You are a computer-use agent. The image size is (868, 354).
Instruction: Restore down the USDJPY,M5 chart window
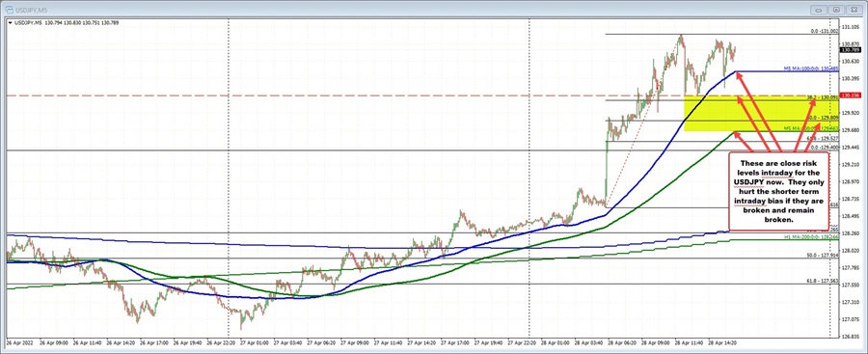tap(836, 10)
